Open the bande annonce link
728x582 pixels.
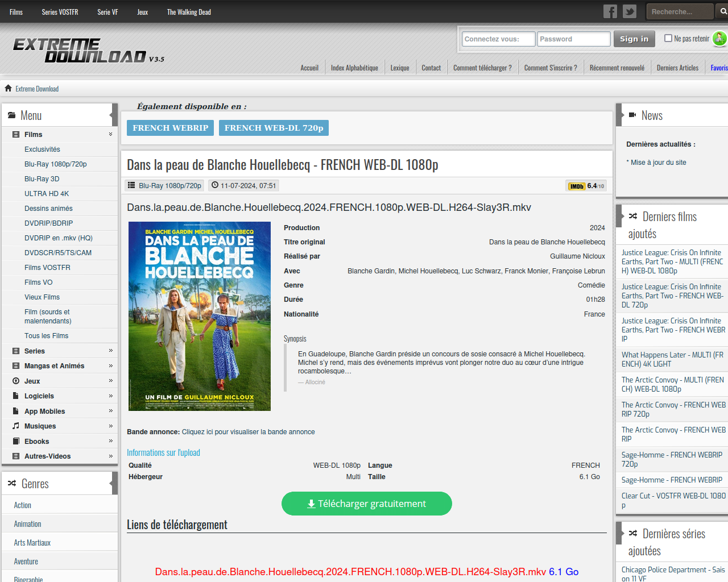pyautogui.click(x=248, y=432)
